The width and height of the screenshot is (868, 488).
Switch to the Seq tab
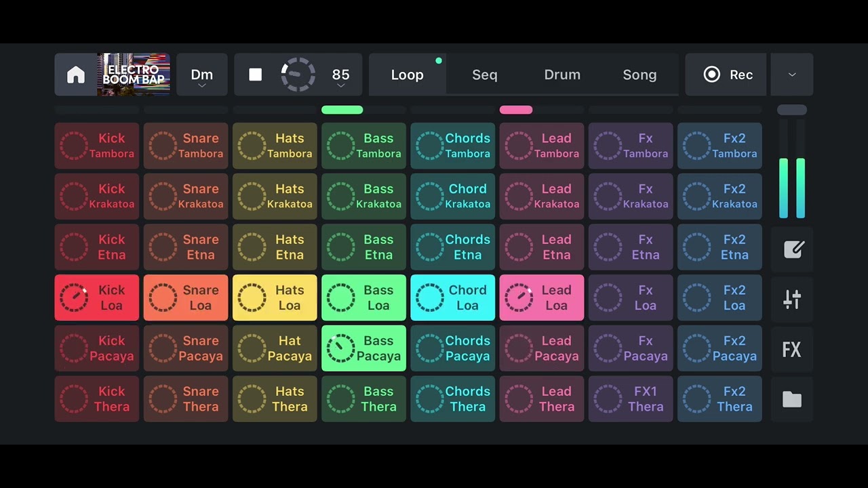tap(485, 75)
